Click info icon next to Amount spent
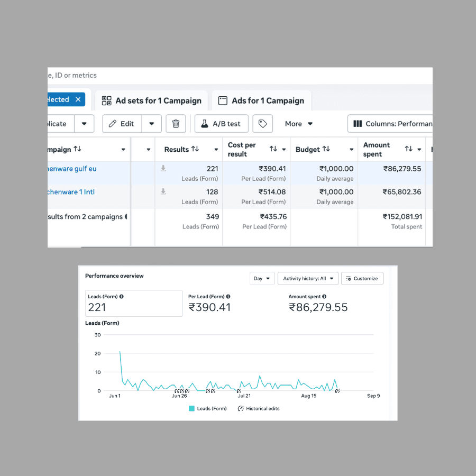The height and width of the screenshot is (476, 476). (x=324, y=297)
